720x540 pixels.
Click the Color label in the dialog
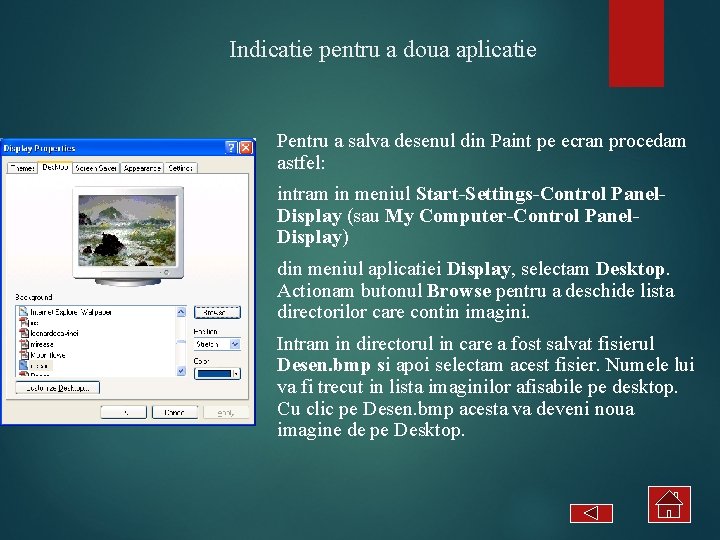(x=201, y=361)
